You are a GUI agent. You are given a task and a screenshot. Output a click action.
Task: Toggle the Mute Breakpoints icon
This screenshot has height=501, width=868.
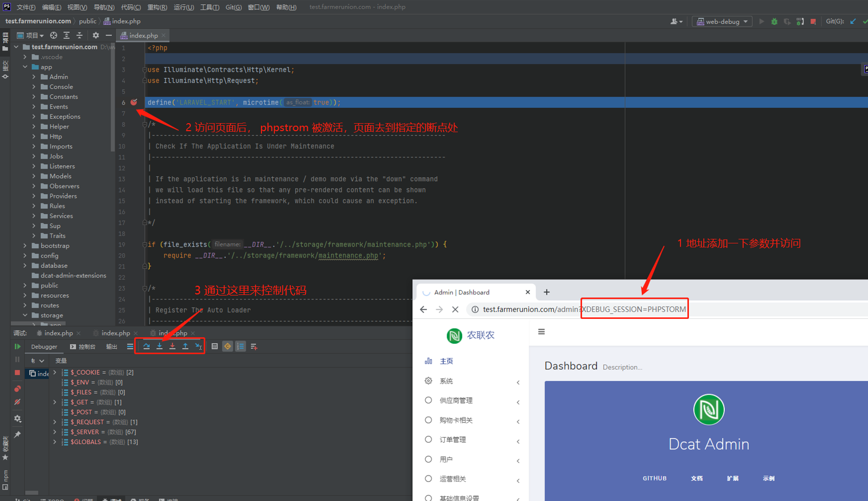click(17, 402)
